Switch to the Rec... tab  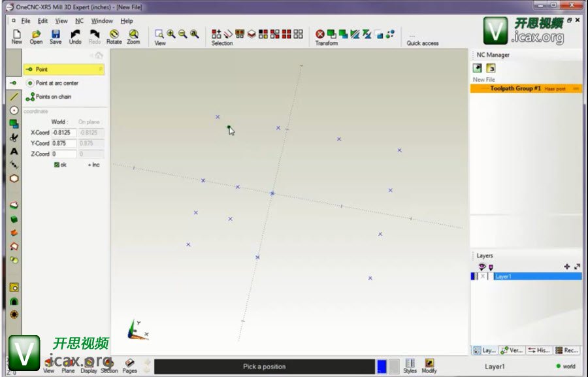566,350
